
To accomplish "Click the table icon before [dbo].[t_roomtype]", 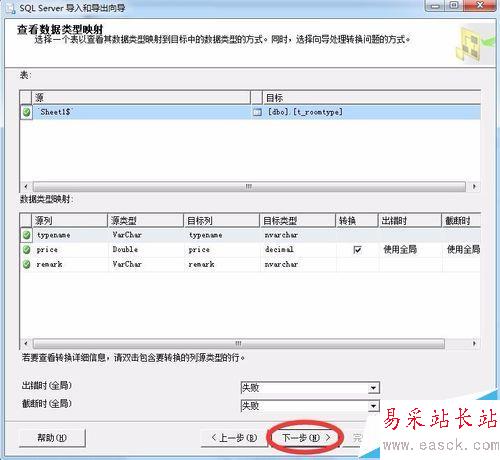I will pyautogui.click(x=257, y=112).
